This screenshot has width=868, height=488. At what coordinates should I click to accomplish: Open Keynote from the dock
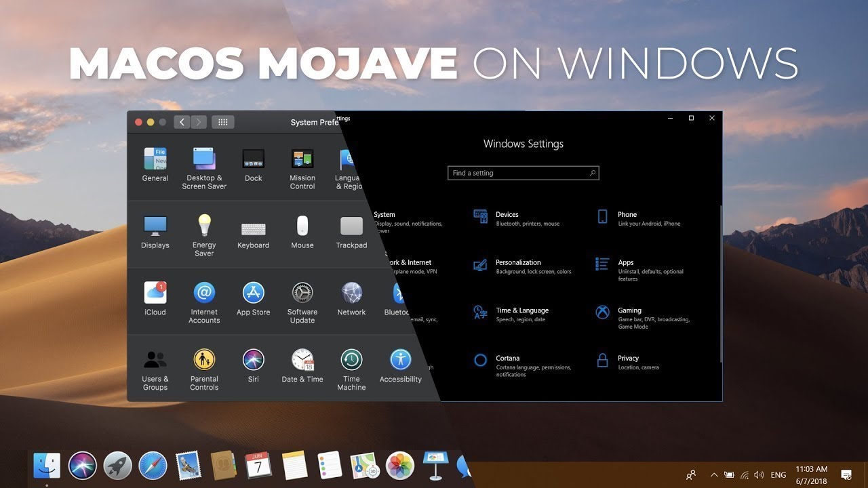(435, 465)
